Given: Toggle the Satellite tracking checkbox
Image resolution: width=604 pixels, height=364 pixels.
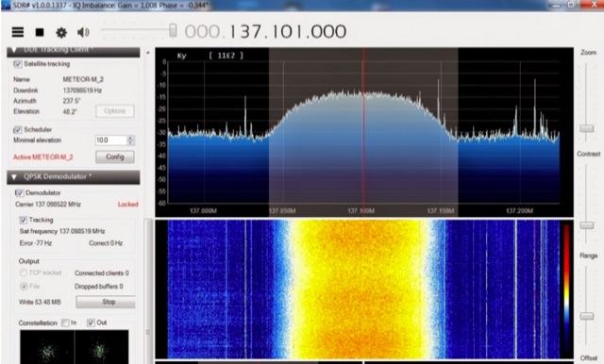Looking at the screenshot, I should pyautogui.click(x=17, y=64).
